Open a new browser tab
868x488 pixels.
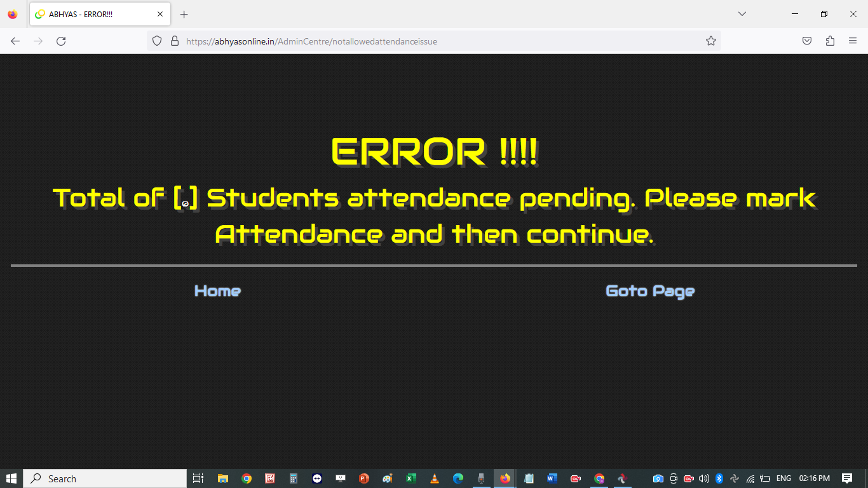tap(184, 14)
